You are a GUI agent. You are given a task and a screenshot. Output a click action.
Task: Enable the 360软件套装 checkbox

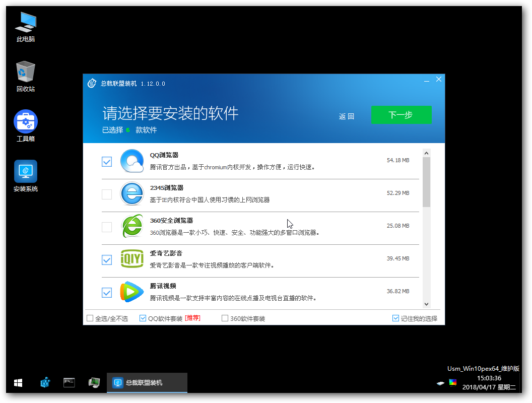[225, 318]
